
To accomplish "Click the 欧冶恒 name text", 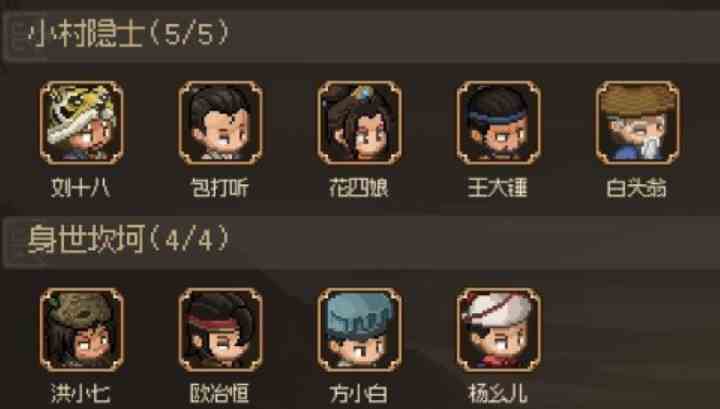I will coord(220,394).
